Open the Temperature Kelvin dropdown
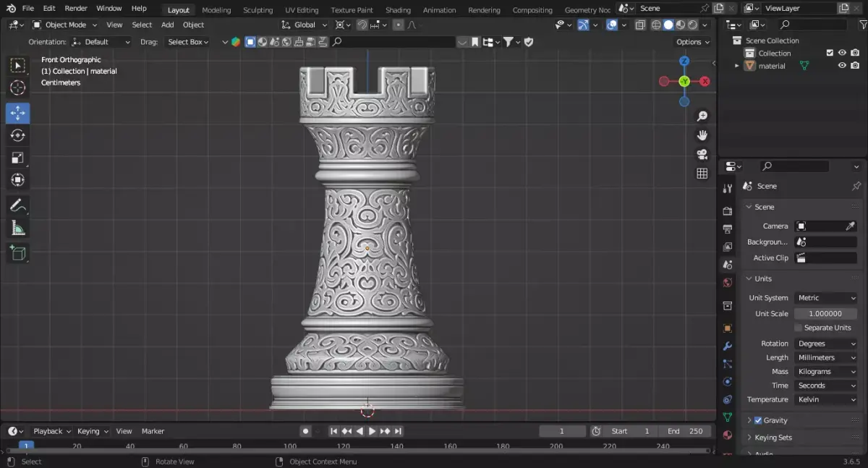This screenshot has width=868, height=468. pos(825,399)
